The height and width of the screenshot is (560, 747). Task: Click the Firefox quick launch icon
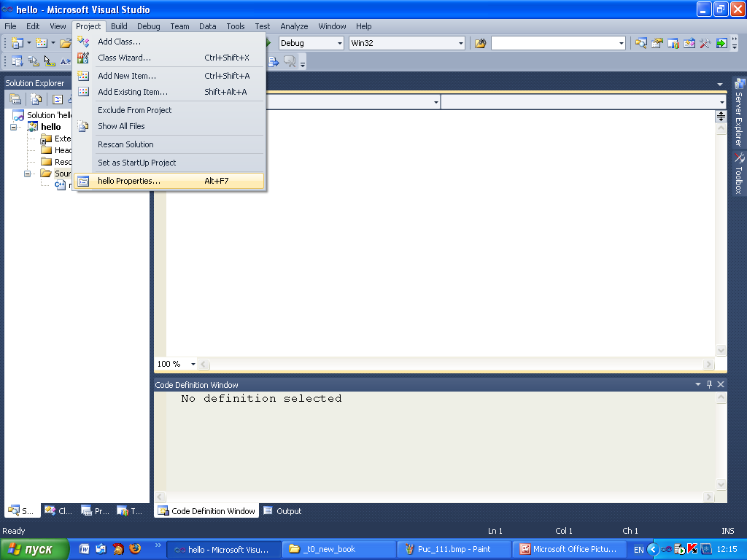tap(135, 548)
